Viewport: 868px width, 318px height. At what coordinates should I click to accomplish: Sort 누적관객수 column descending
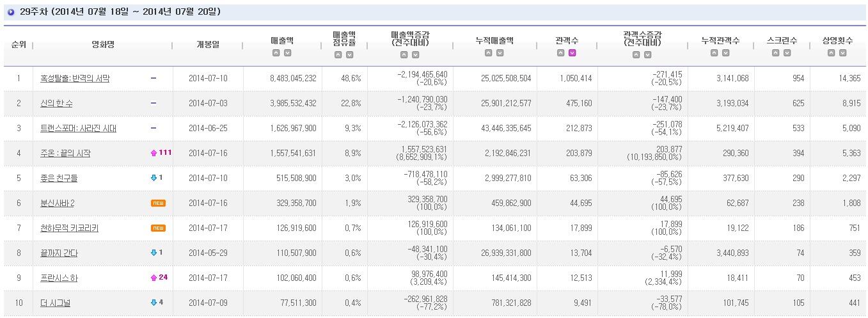[726, 53]
